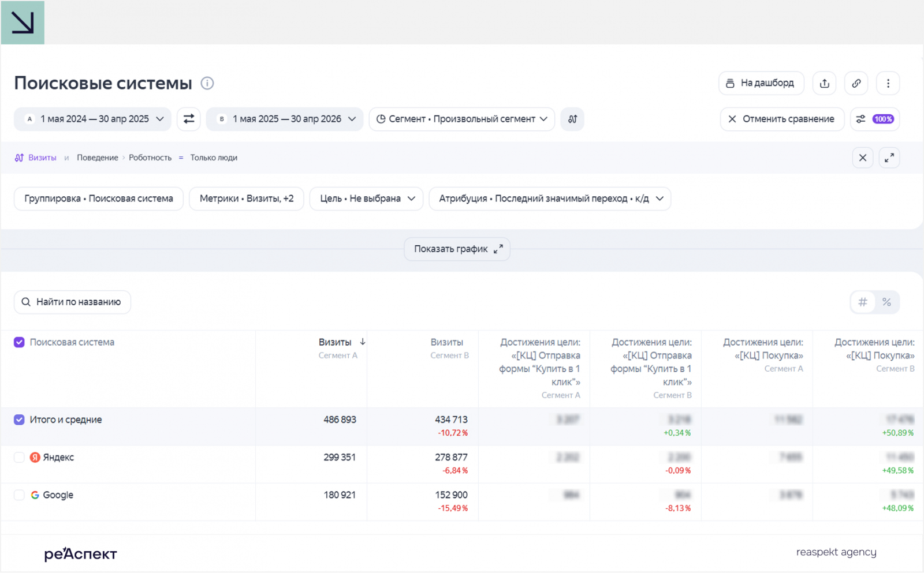This screenshot has height=573, width=924.
Task: Open the three-dot more options menu
Action: 888,83
